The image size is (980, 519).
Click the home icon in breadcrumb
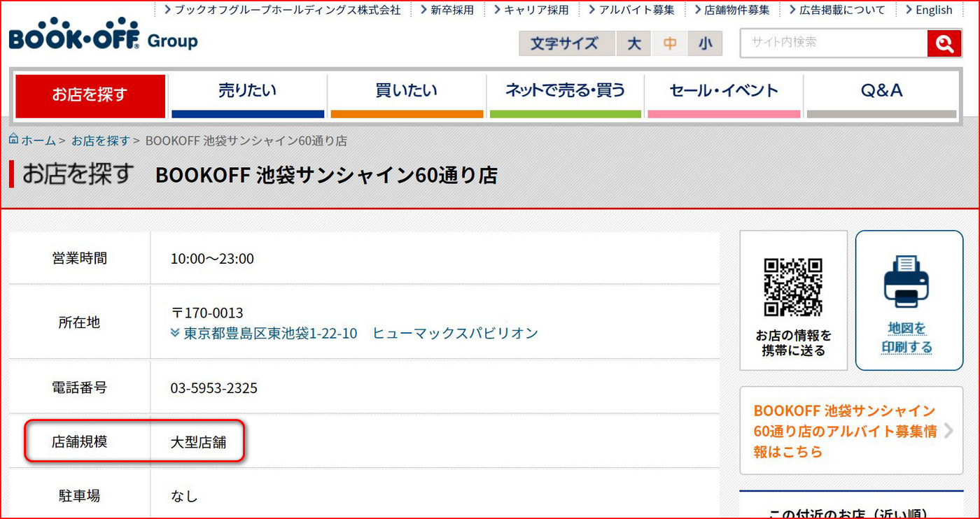[x=13, y=140]
